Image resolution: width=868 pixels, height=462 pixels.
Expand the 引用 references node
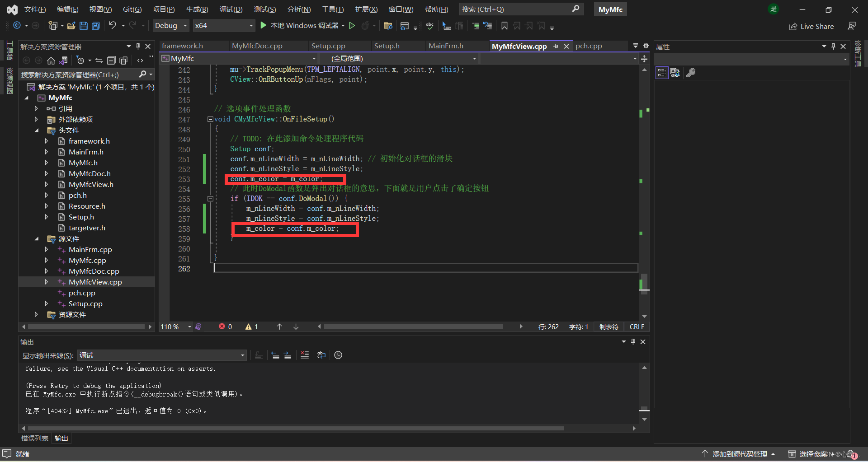36,108
